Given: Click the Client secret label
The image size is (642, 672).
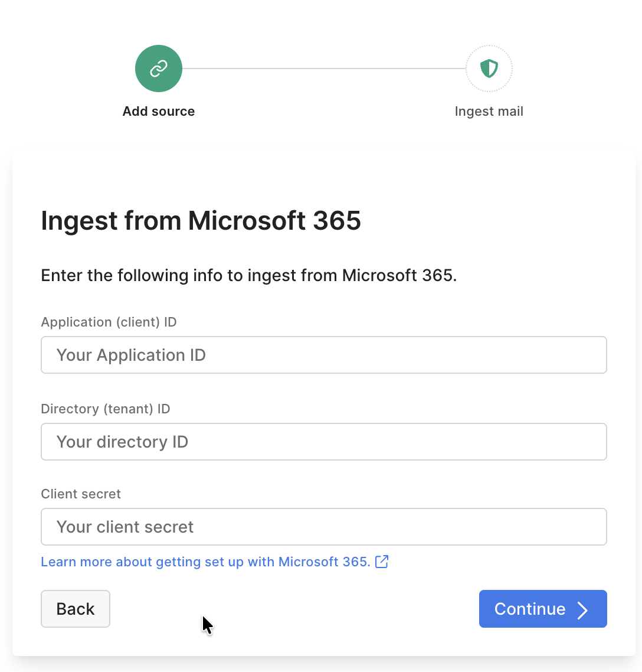Looking at the screenshot, I should 81,494.
